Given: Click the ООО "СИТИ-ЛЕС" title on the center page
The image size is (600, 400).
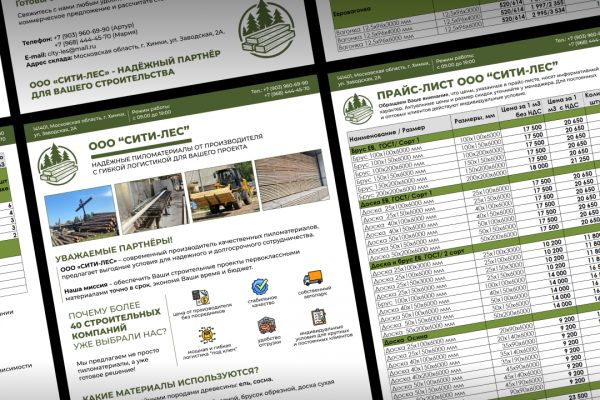Looking at the screenshot, I should point(139,139).
